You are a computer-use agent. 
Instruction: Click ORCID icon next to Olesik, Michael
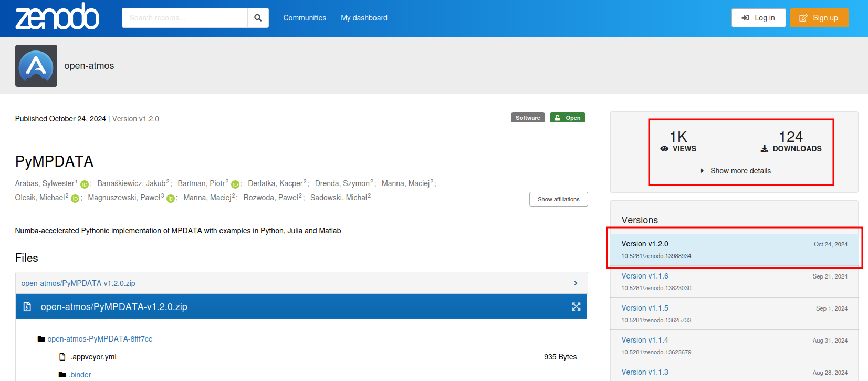click(75, 199)
